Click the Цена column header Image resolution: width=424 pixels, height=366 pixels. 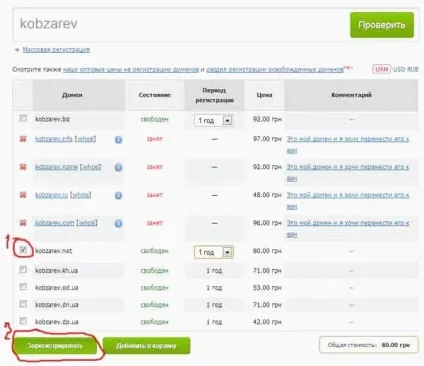click(x=264, y=95)
